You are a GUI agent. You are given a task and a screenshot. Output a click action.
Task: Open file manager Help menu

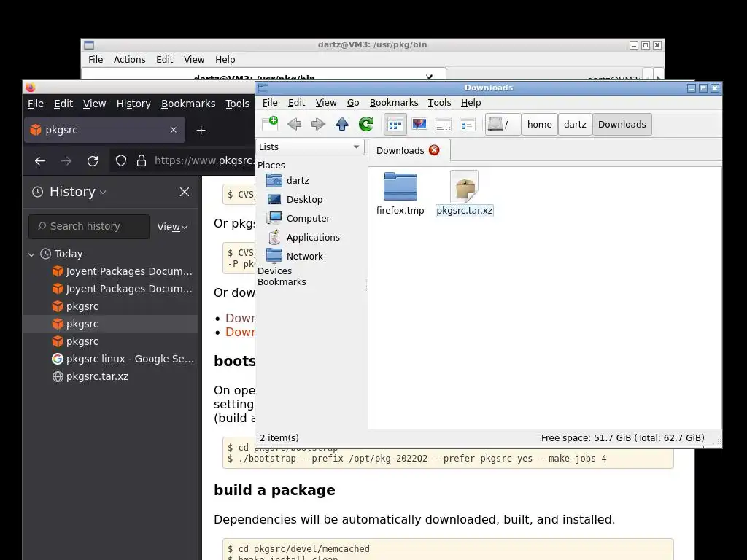(x=471, y=102)
